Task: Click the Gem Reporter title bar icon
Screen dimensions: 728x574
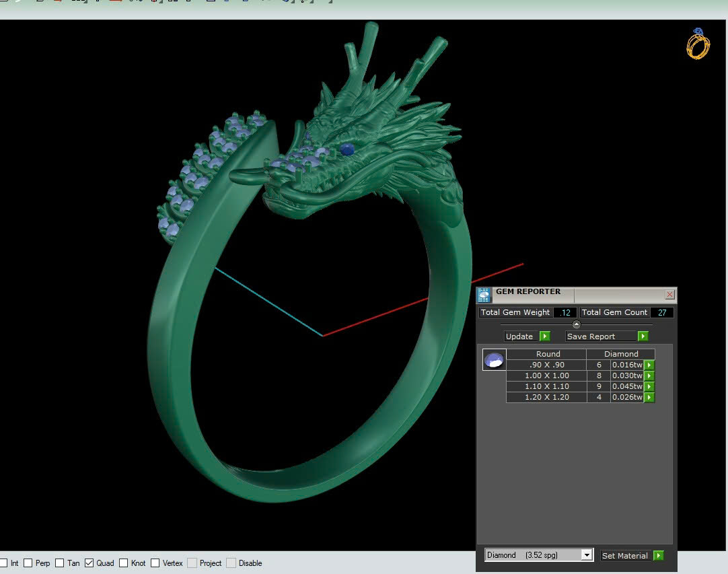Action: (x=484, y=295)
